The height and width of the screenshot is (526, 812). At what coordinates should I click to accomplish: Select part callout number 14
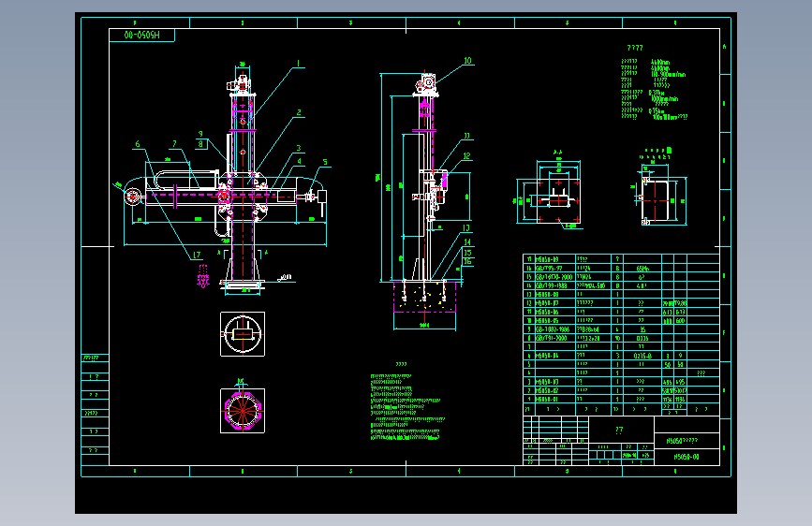click(x=467, y=241)
